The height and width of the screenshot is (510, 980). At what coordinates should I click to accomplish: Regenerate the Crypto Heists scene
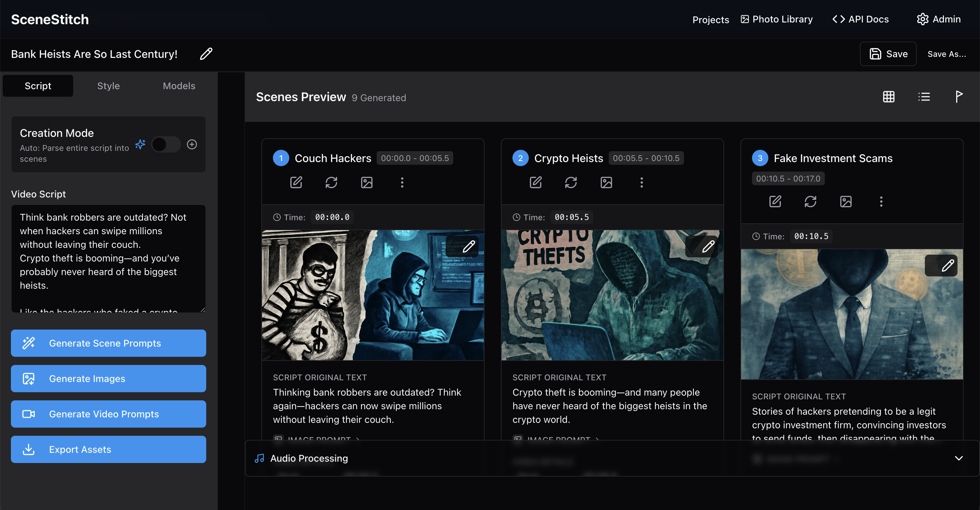571,182
